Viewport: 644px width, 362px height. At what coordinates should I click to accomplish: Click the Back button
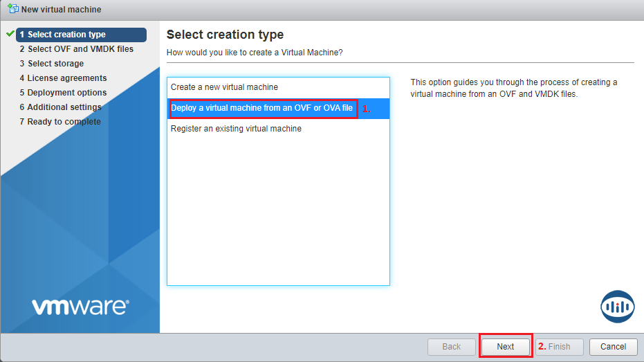[x=451, y=346]
